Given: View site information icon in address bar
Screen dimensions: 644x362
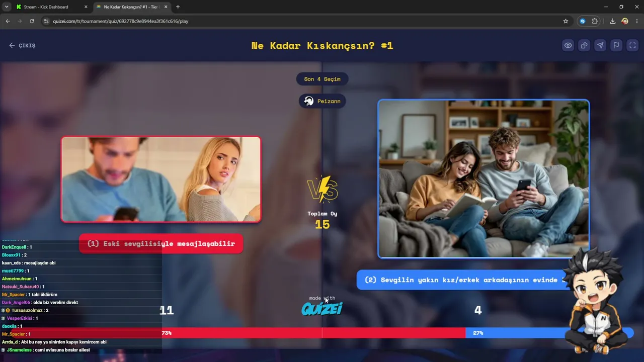Looking at the screenshot, I should pyautogui.click(x=46, y=21).
